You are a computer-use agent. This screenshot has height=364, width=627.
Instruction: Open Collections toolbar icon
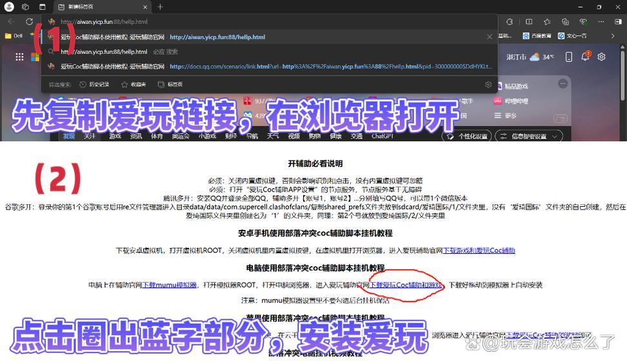pos(565,21)
